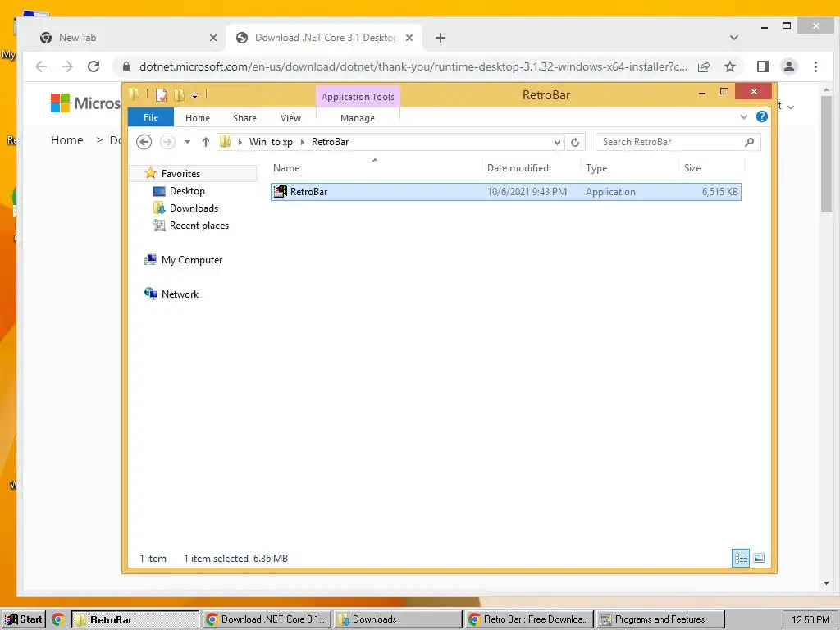Click the taskbar clock 12:50 PM
840x630 pixels.
(810, 620)
